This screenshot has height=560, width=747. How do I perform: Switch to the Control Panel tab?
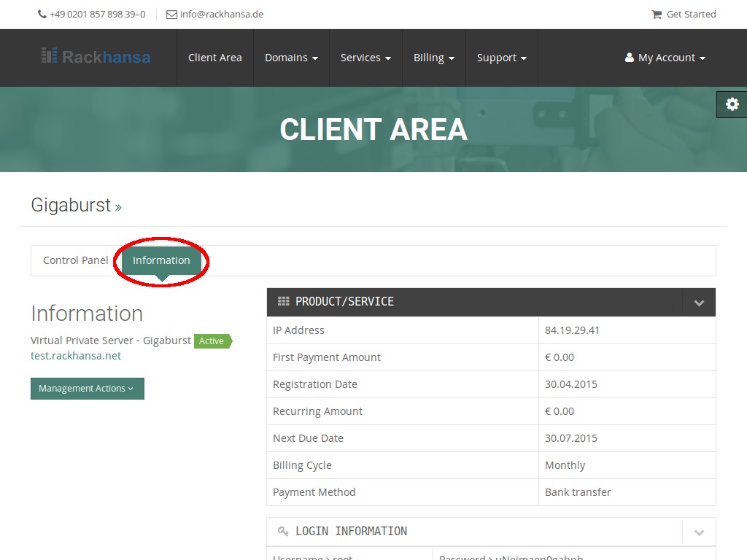click(76, 260)
